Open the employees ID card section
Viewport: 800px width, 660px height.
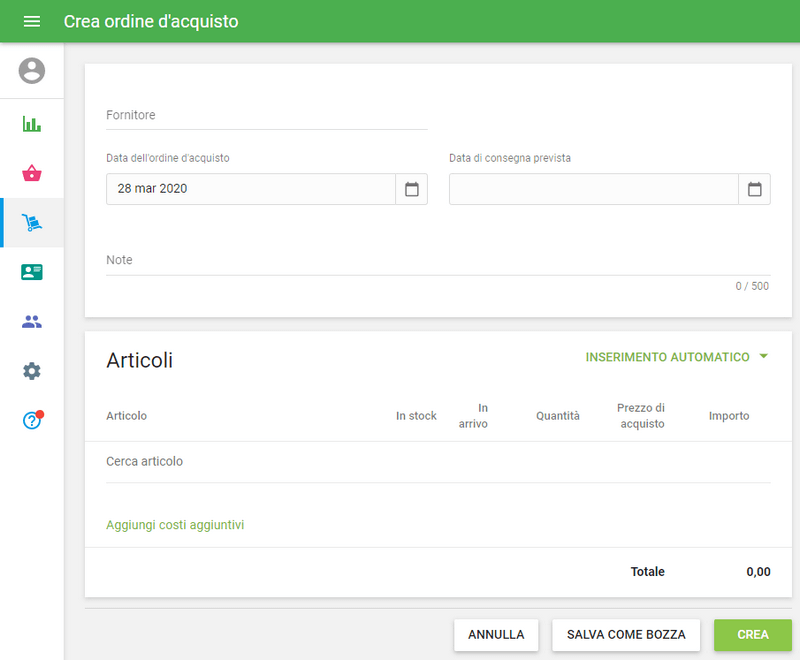click(32, 272)
